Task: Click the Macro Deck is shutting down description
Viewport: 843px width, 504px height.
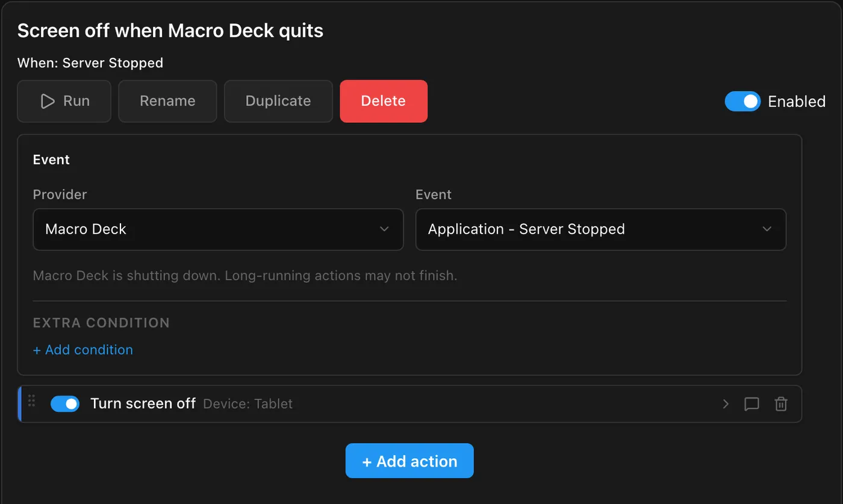Action: point(245,276)
